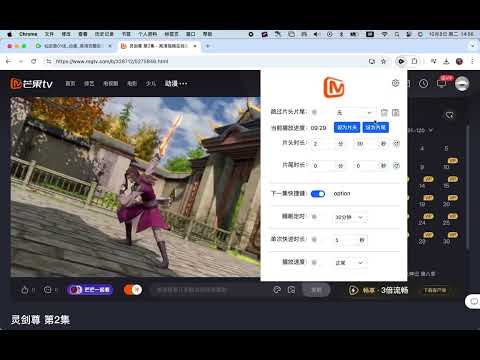Click the video extension icon in toolbar
This screenshot has height=360, width=480.
[x=401, y=61]
